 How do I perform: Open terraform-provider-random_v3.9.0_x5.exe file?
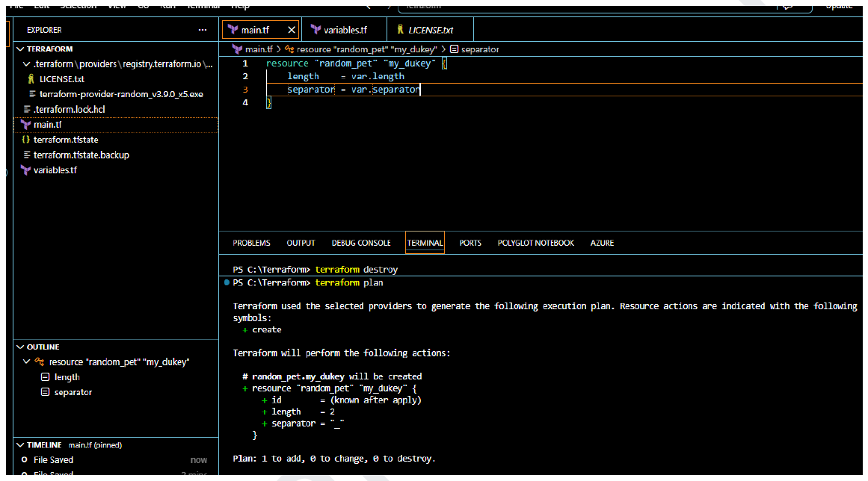[121, 94]
